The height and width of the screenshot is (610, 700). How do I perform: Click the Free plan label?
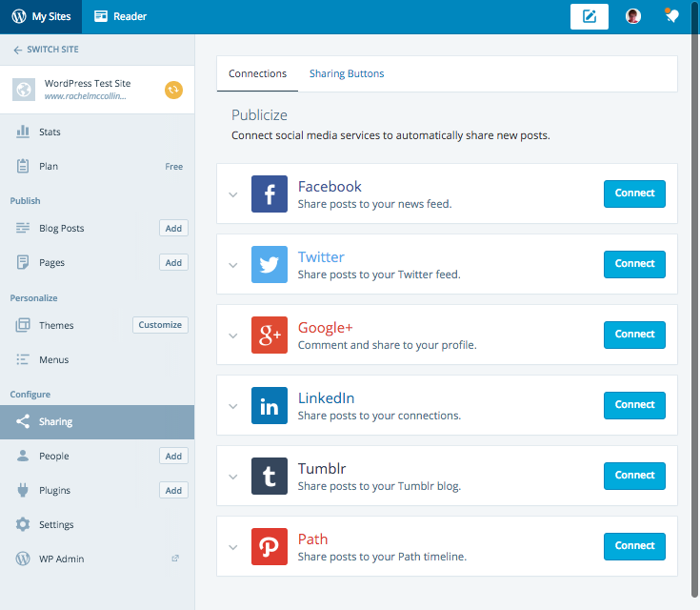pyautogui.click(x=174, y=166)
